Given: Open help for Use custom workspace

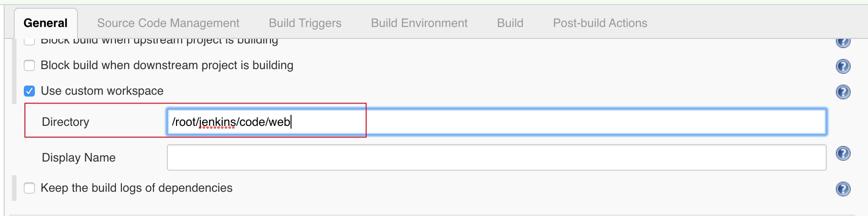Looking at the screenshot, I should (843, 92).
